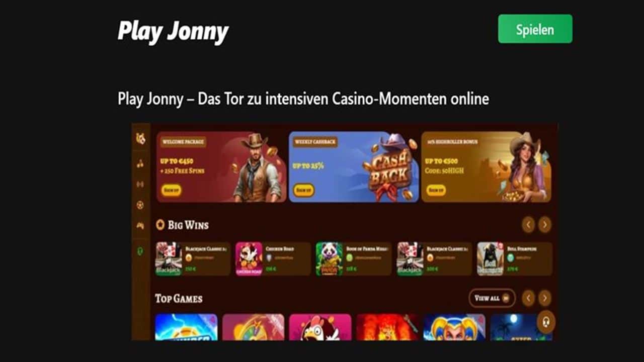
Task: Click the floating headset chat support button
Action: pyautogui.click(x=546, y=322)
